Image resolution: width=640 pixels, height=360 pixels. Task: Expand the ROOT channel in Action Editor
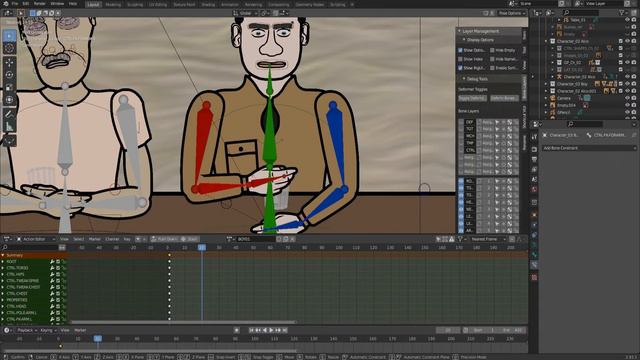[x=3, y=262]
